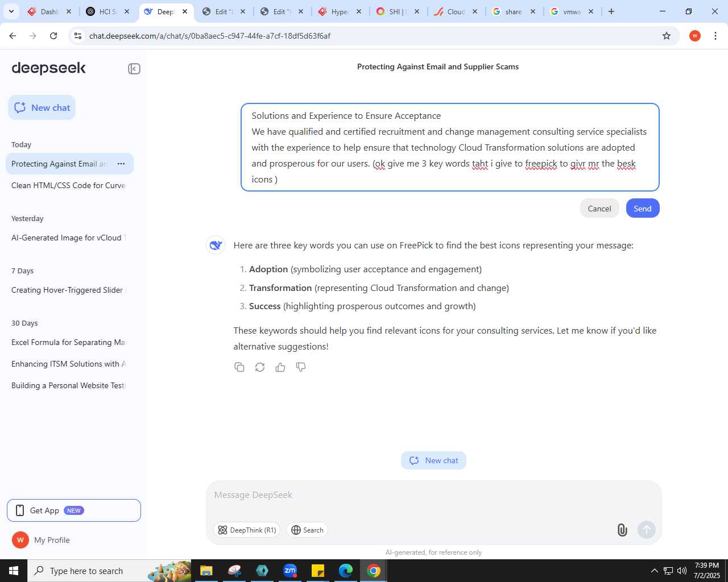The image size is (728, 582).
Task: View site information icon in address bar
Action: (78, 36)
